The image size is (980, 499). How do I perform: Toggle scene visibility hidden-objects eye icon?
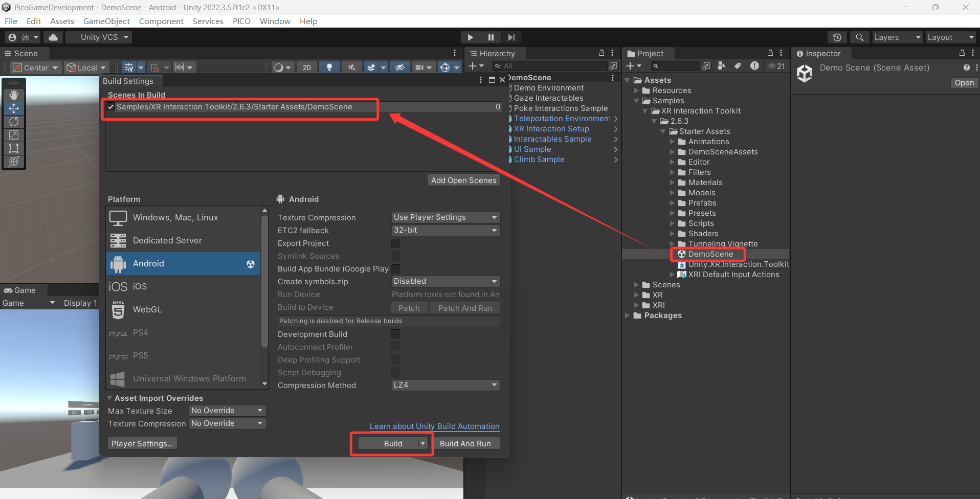pos(400,67)
